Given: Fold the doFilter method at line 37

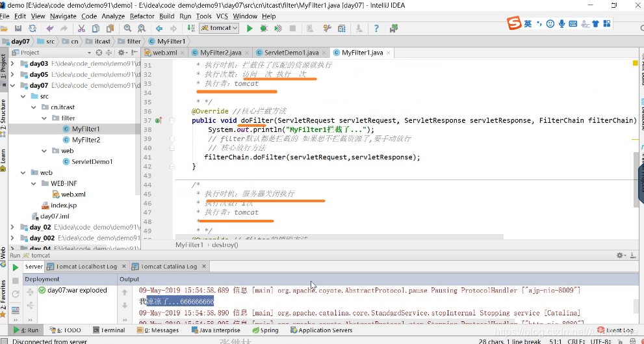Looking at the screenshot, I should click(x=172, y=120).
